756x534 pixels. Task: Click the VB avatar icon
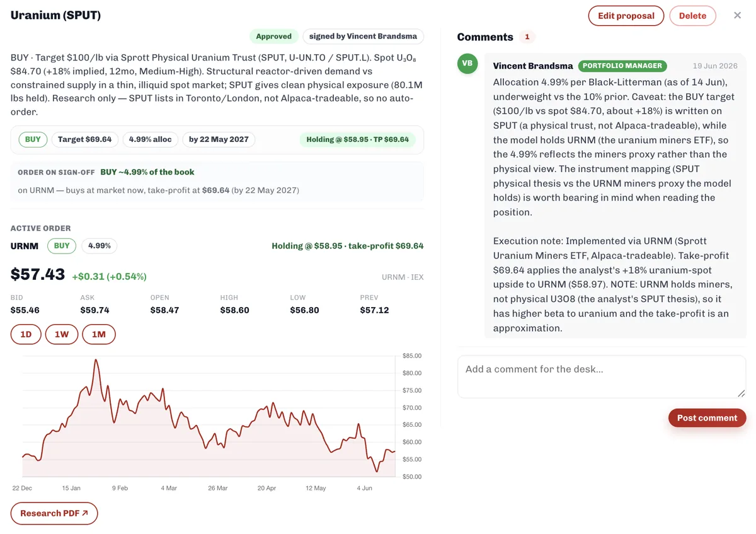pos(467,64)
